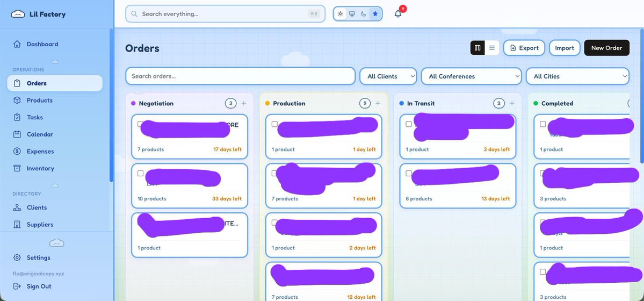Click the "13 days left" label
This screenshot has width=644, height=301.
point(496,199)
